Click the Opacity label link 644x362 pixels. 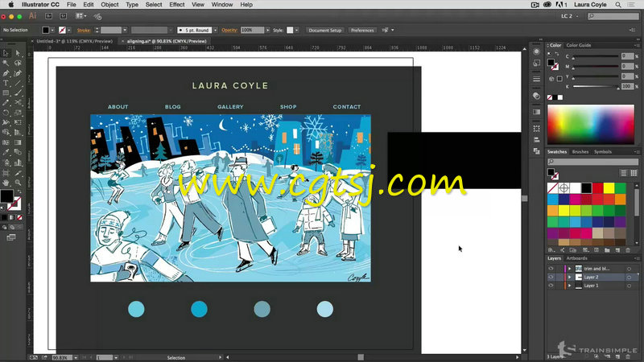point(229,30)
